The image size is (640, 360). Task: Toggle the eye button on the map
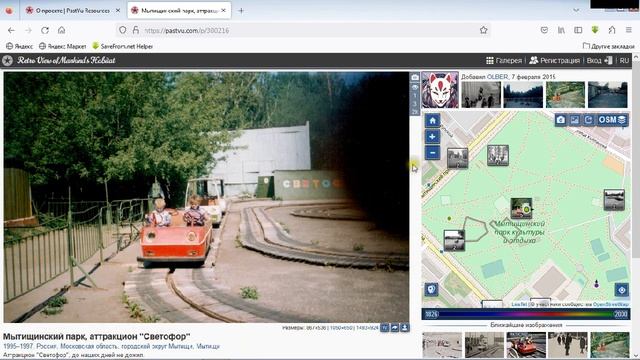pyautogui.click(x=622, y=290)
